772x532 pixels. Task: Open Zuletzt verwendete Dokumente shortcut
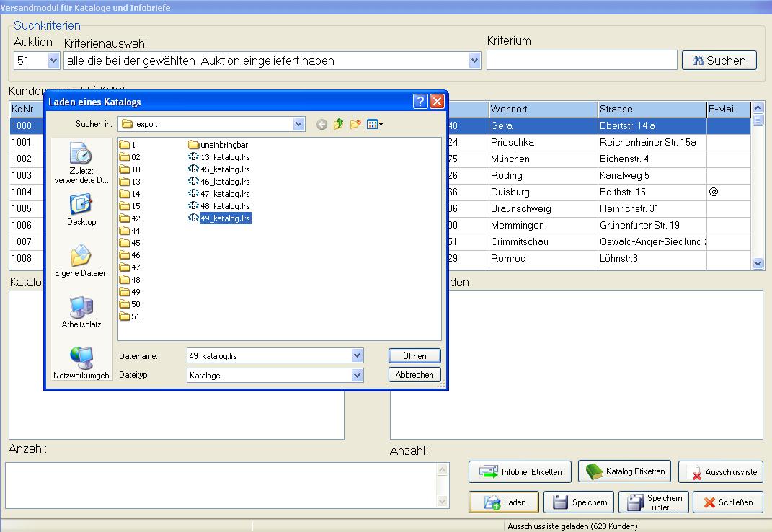[x=81, y=162]
